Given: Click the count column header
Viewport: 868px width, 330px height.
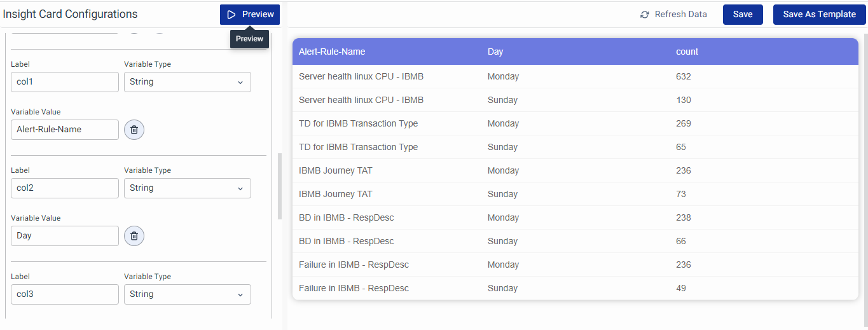Looking at the screenshot, I should point(687,52).
